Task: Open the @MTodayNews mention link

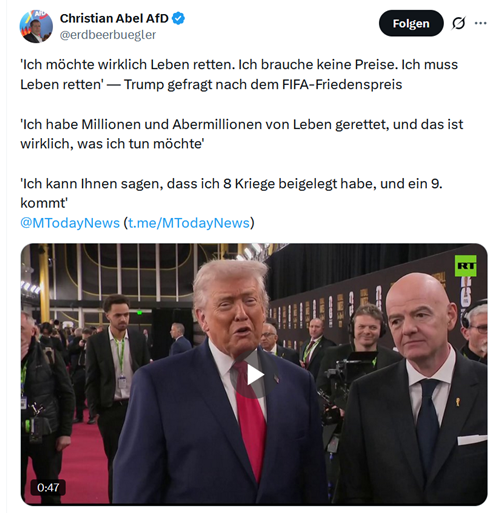Action: click(x=70, y=223)
